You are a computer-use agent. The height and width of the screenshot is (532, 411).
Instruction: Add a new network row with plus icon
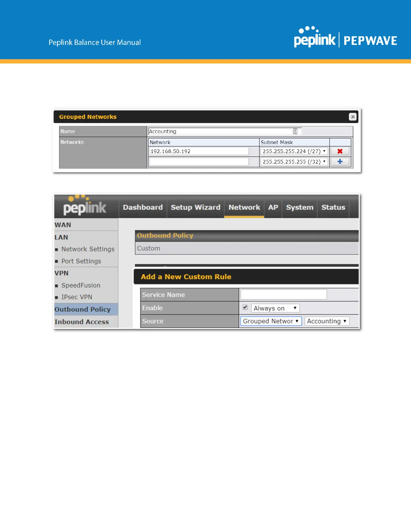pyautogui.click(x=340, y=162)
